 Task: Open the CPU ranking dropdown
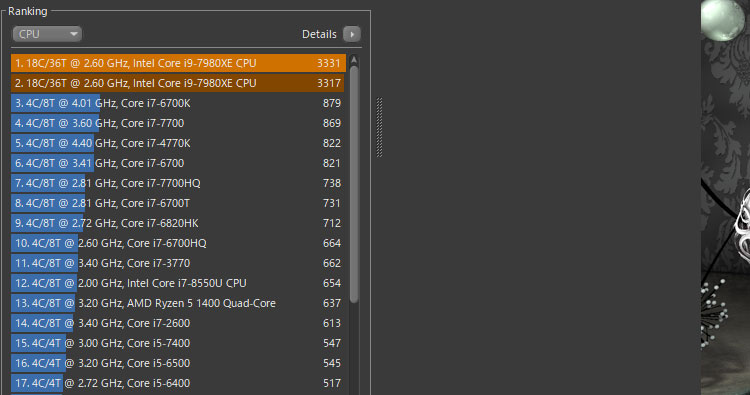pyautogui.click(x=47, y=34)
